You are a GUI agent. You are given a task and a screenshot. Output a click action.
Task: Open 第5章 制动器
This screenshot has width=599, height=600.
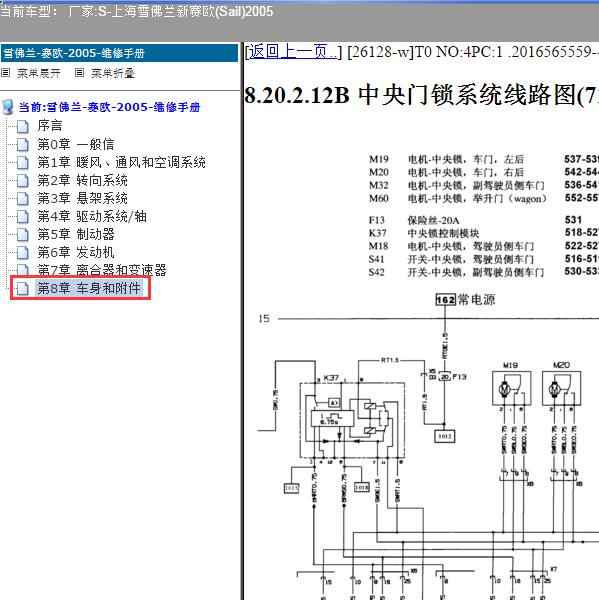(76, 234)
